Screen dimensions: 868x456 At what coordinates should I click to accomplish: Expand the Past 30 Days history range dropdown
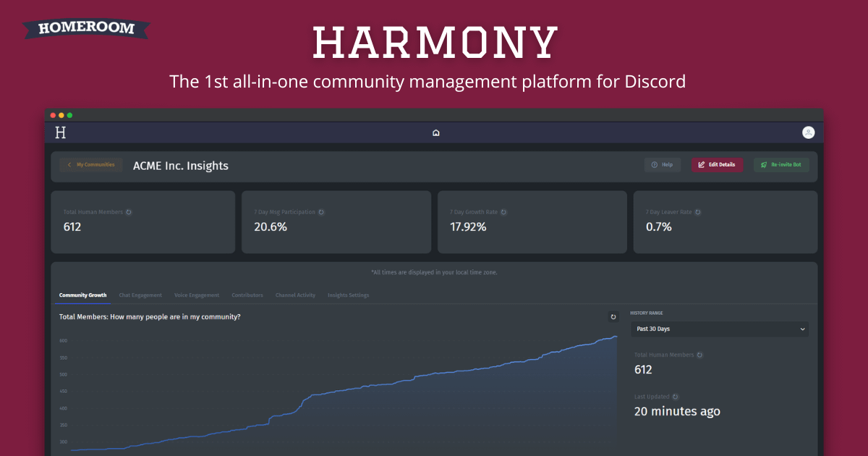coord(720,329)
